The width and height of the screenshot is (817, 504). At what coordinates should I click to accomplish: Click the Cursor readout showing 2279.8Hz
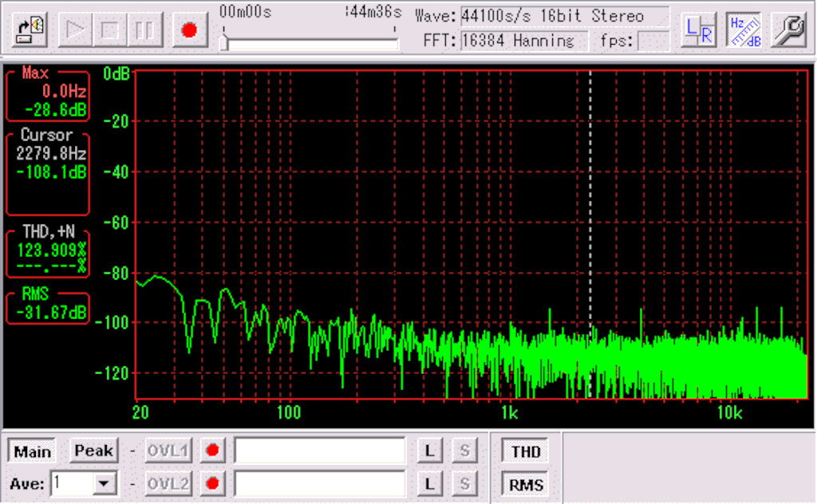tap(50, 154)
